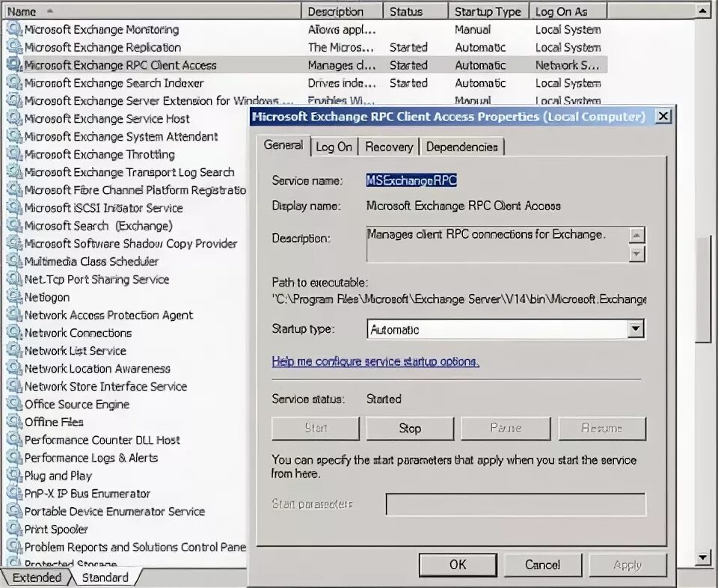This screenshot has width=718, height=588.
Task: Open the Recovery tab
Action: (389, 147)
